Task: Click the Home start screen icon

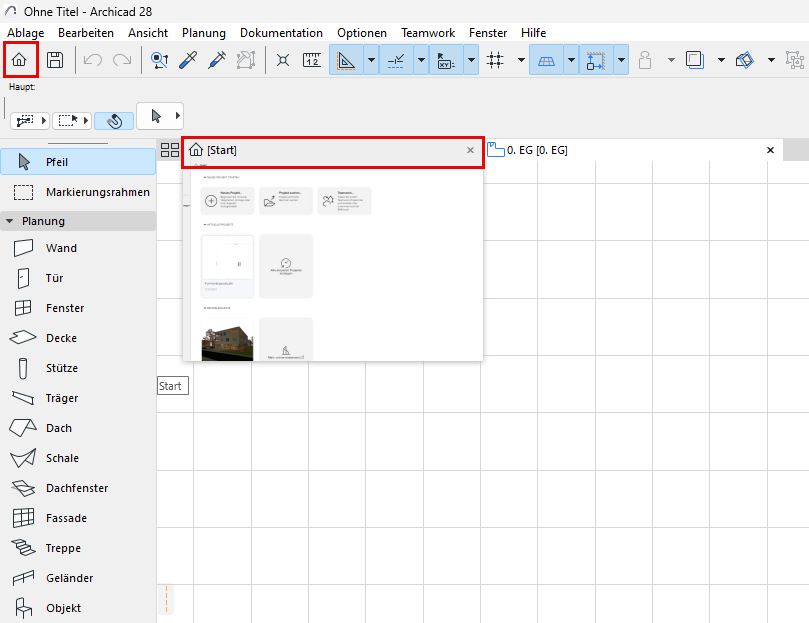Action: [19, 60]
